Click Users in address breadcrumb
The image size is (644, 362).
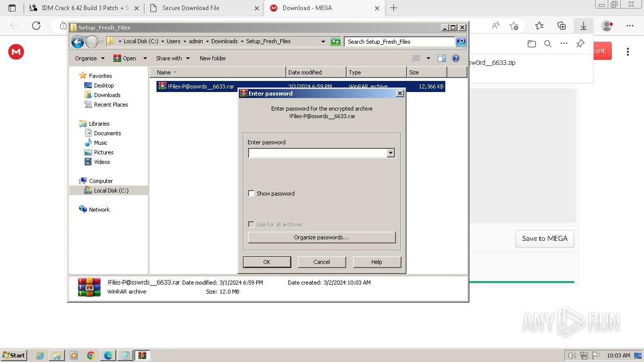(x=173, y=42)
